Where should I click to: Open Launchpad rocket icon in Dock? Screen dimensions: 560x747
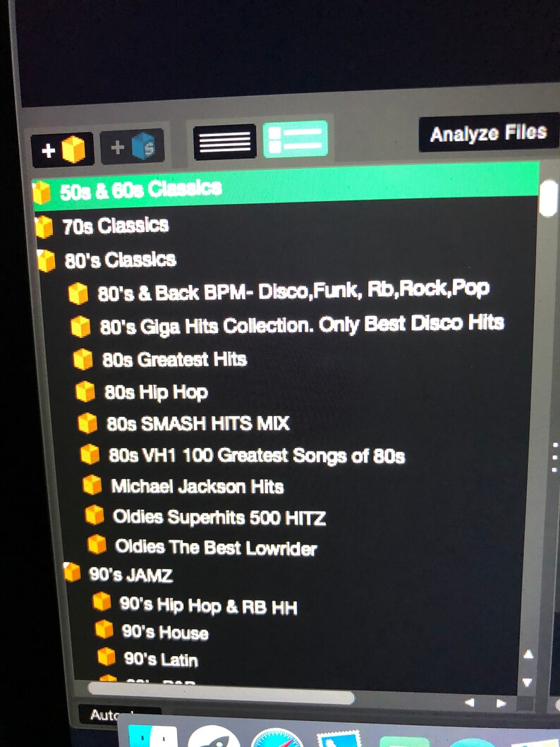click(214, 736)
